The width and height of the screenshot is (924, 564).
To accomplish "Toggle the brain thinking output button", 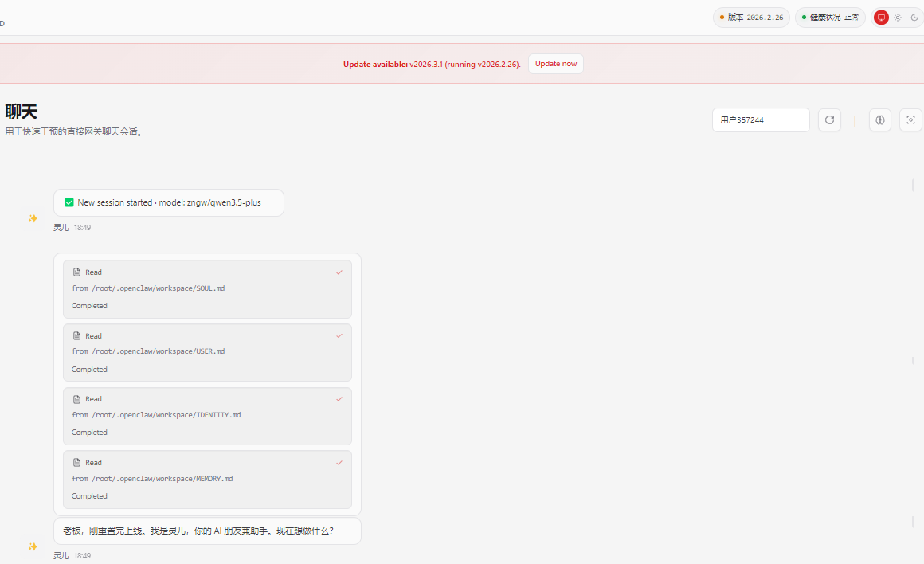I will (x=880, y=119).
